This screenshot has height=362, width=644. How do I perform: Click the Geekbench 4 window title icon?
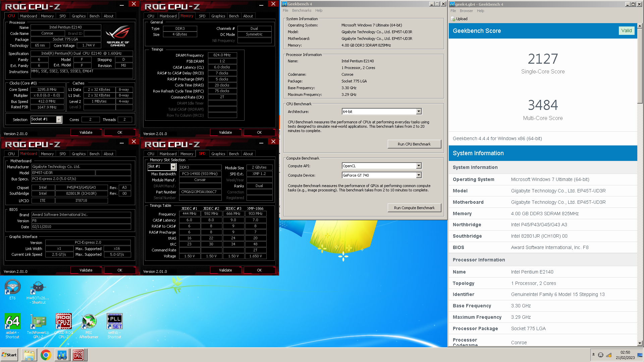(x=284, y=4)
